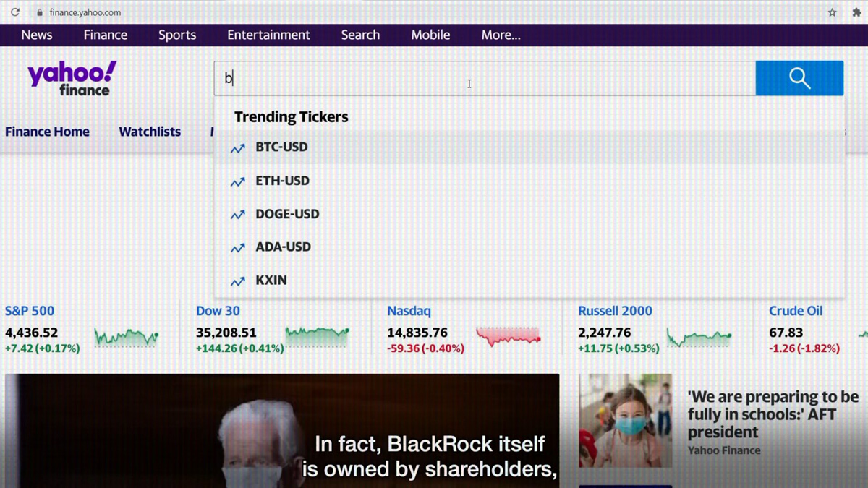Click the trending arrow icon beside BTC-USD
Viewport: 868px width, 488px height.
[x=237, y=148]
